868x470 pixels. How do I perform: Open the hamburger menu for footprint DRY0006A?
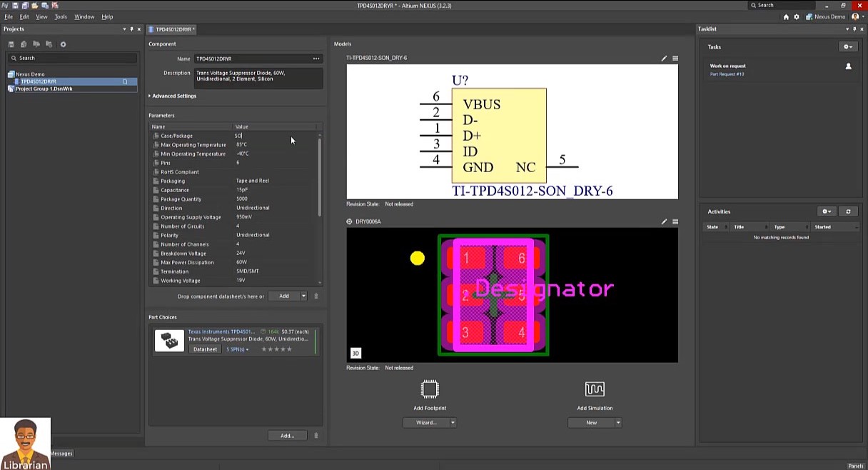[675, 222]
